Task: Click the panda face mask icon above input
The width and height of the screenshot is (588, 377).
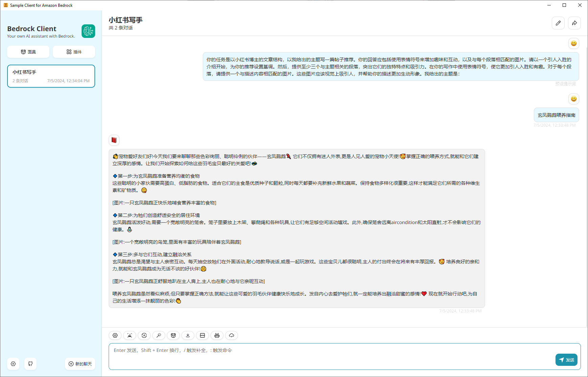Action: click(173, 335)
